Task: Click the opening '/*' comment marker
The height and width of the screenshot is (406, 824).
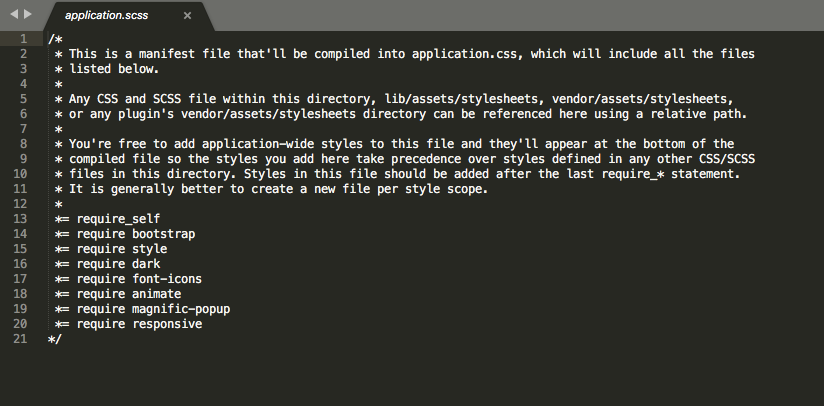Action: pyautogui.click(x=54, y=39)
